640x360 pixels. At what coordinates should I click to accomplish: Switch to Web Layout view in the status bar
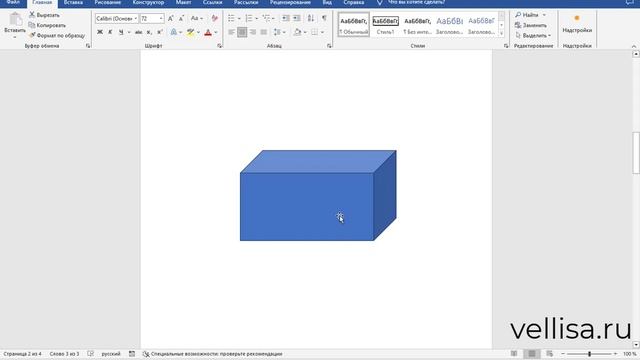tap(549, 353)
